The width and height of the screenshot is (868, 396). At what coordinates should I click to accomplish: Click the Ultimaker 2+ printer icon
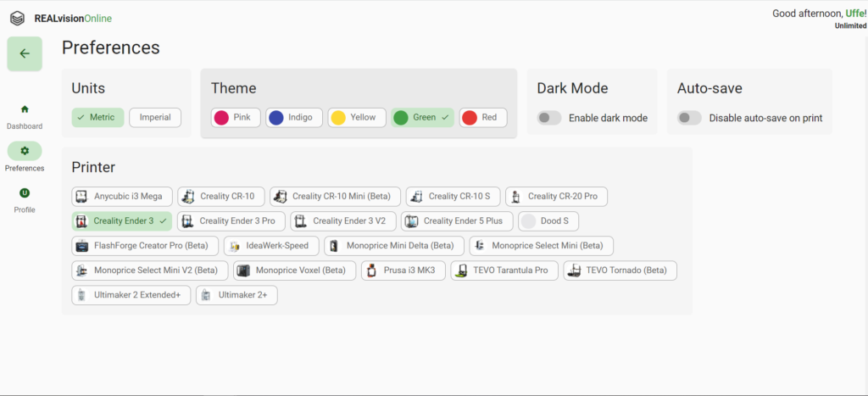pyautogui.click(x=206, y=295)
